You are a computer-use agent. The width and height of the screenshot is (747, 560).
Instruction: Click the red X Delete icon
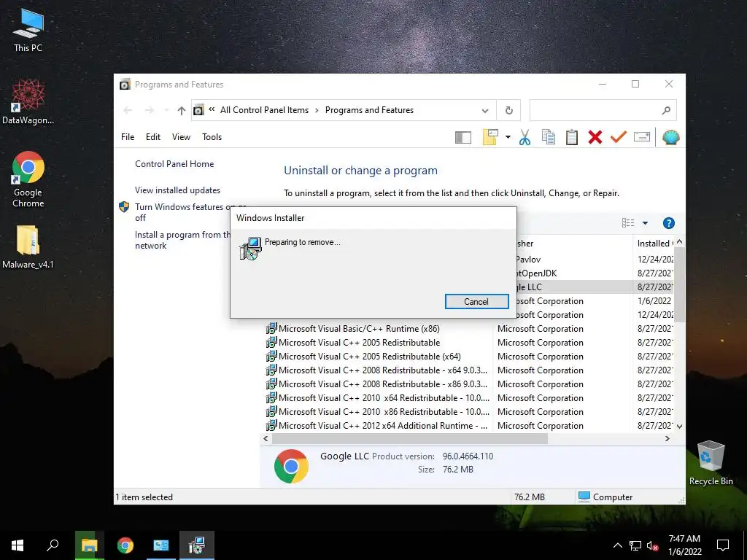point(595,137)
